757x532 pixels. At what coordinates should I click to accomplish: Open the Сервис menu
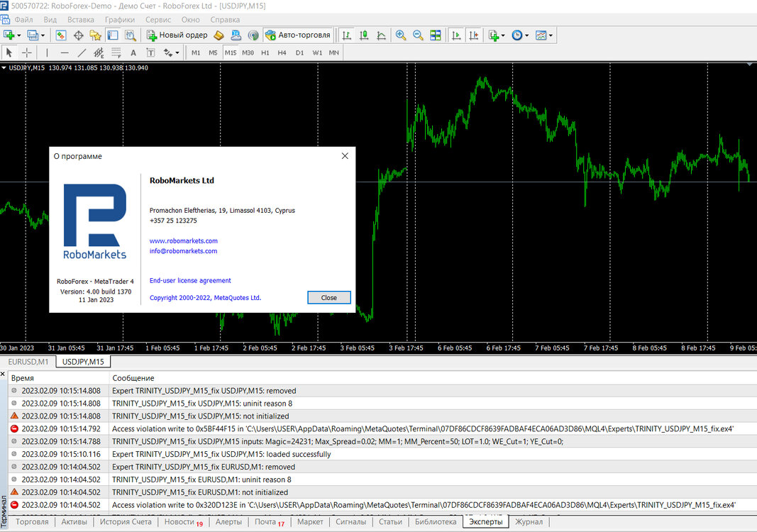158,20
